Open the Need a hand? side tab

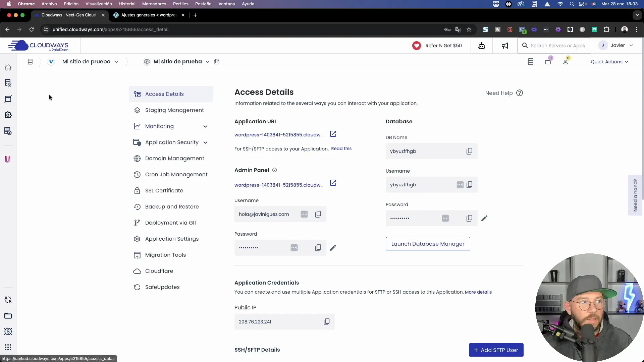635,195
